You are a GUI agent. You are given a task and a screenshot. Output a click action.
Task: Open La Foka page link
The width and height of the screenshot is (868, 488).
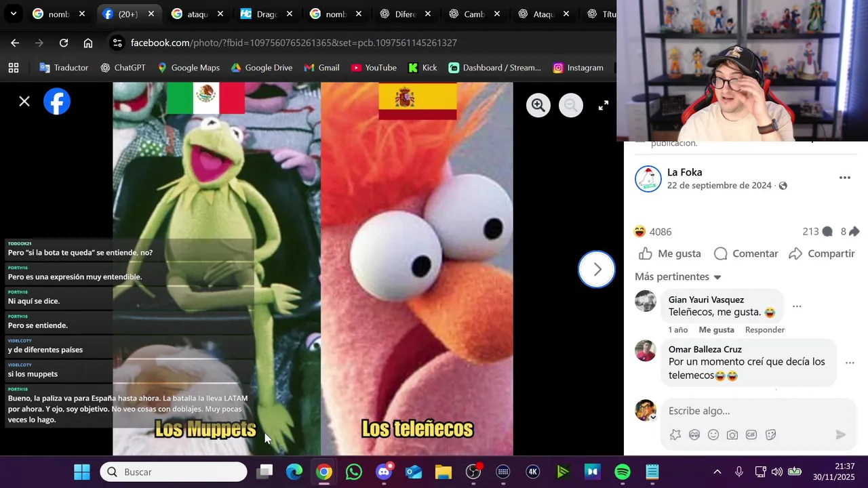(684, 172)
